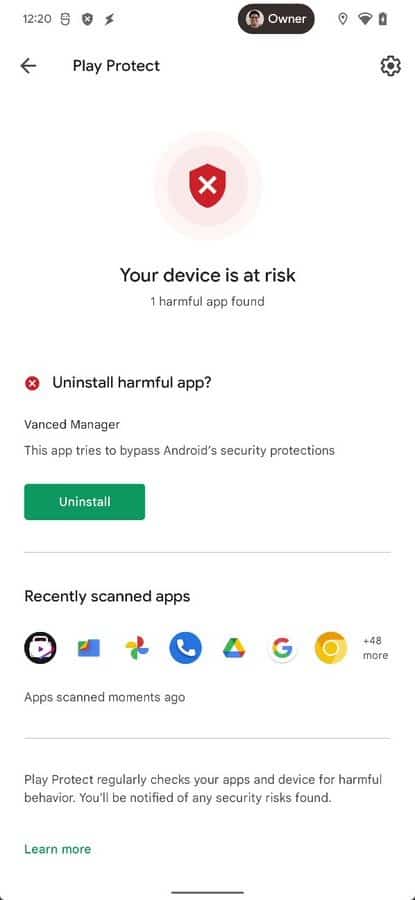Tap the Play Protect page title
Image resolution: width=415 pixels, height=900 pixels.
[x=117, y=66]
